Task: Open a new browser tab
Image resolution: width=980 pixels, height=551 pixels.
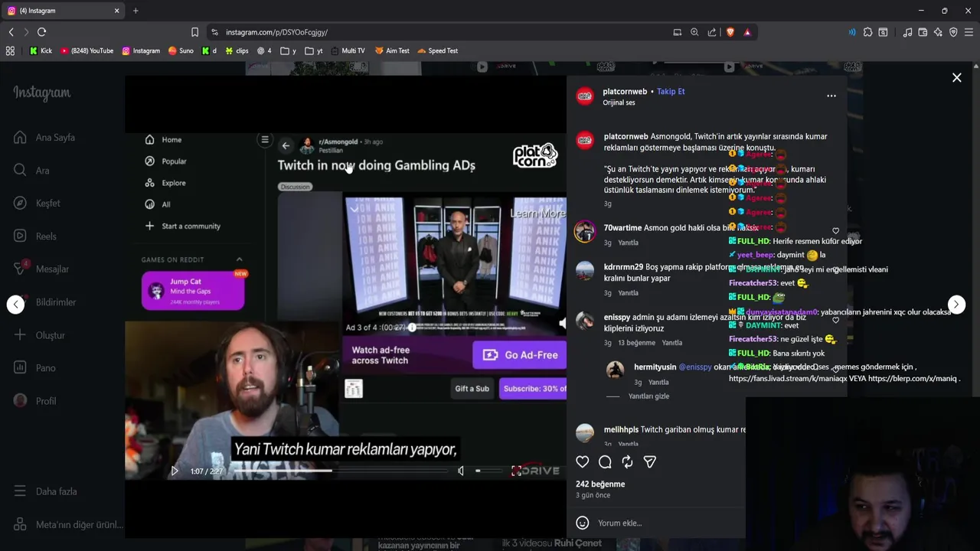Action: 136,11
